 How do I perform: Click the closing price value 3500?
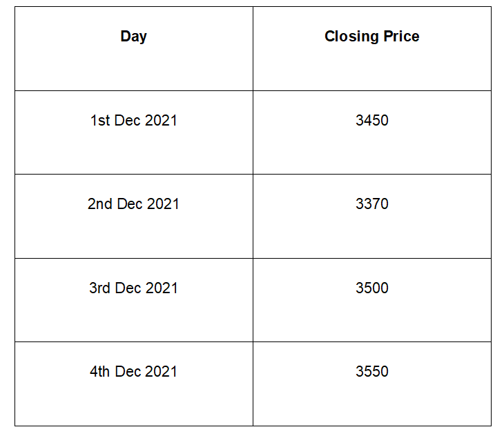[371, 288]
